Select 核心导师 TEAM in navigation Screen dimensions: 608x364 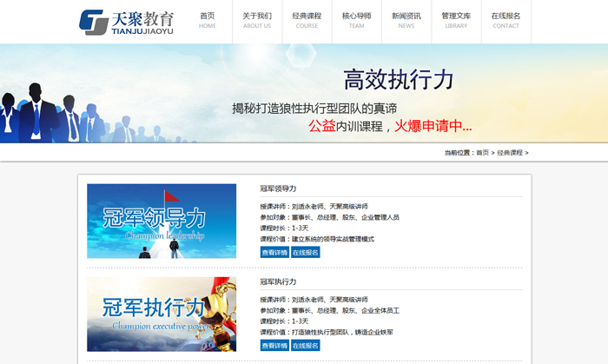[356, 20]
